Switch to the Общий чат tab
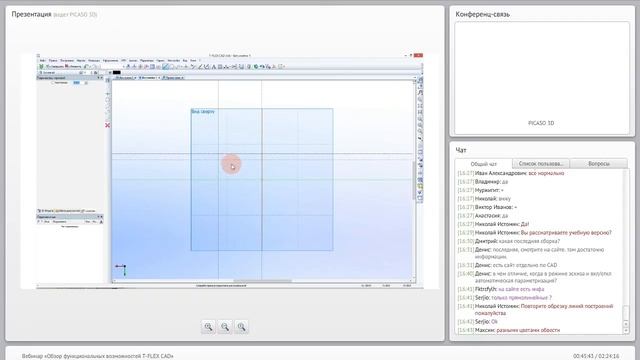Image resolution: width=640 pixels, height=360 pixels. click(x=484, y=164)
